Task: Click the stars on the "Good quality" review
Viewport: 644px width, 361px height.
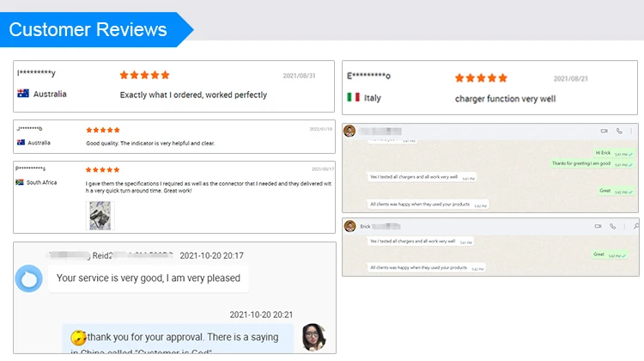Action: pyautogui.click(x=103, y=130)
